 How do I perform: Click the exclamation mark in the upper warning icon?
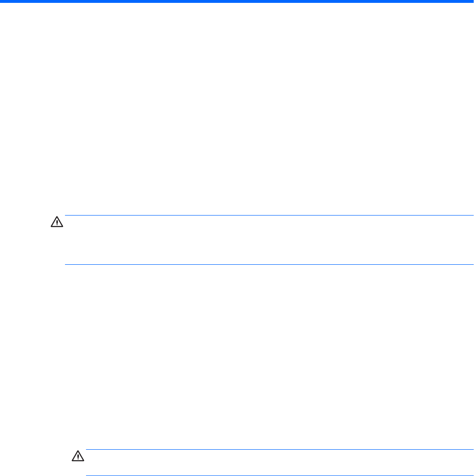(57, 223)
